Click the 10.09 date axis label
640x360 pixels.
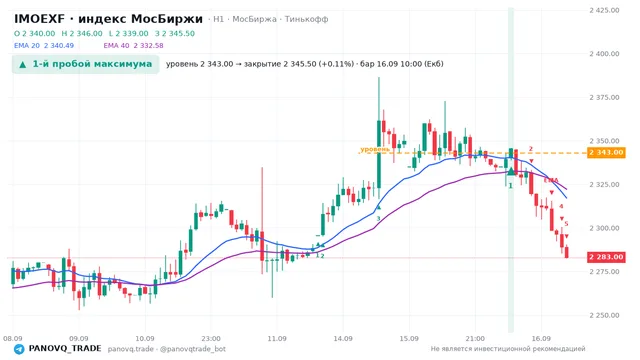[145, 339]
